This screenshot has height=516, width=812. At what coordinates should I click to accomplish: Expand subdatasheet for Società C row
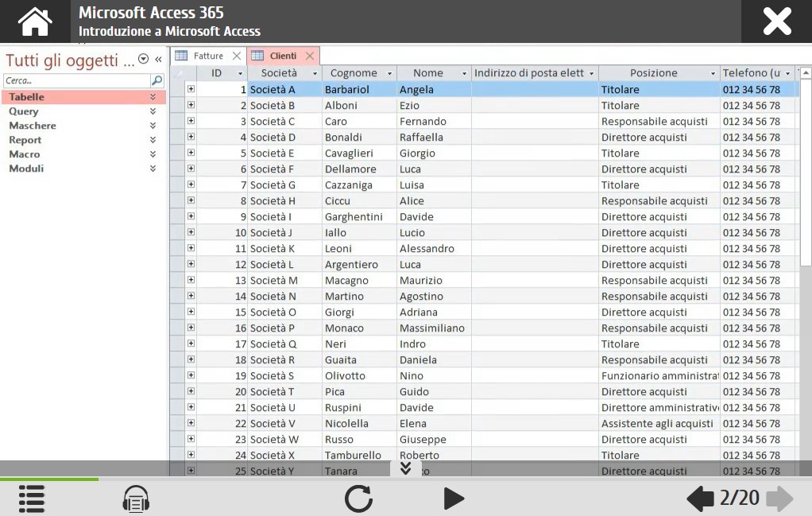(191, 121)
